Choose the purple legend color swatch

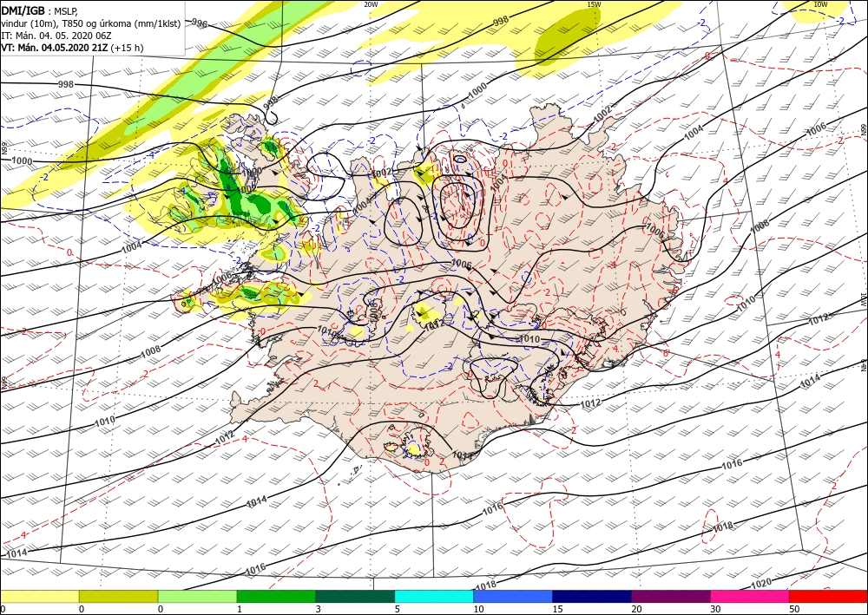(670, 596)
